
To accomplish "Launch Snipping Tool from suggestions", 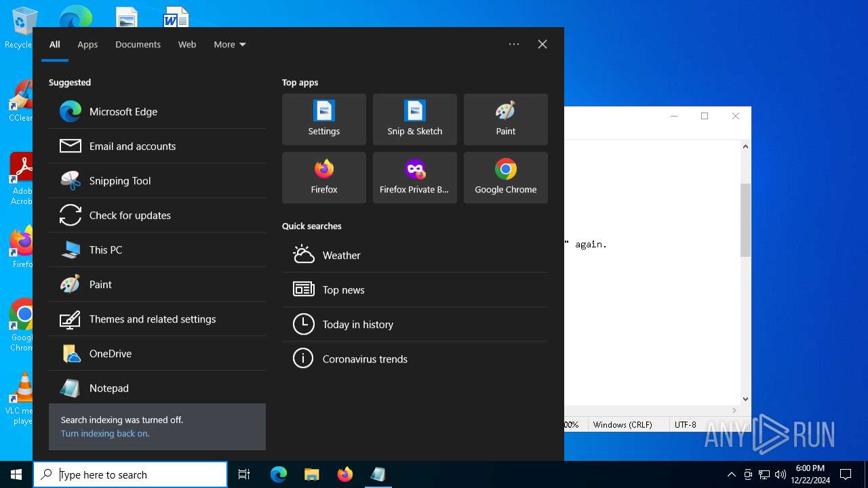I will (157, 180).
